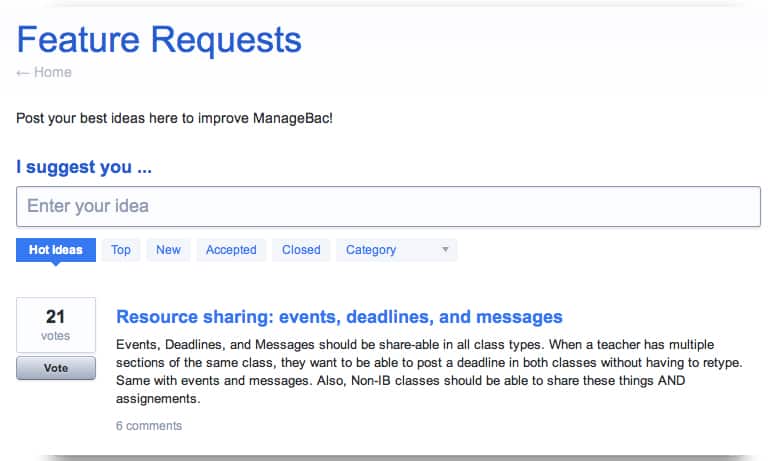Open the Category dropdown
The image size is (768, 461).
click(397, 250)
